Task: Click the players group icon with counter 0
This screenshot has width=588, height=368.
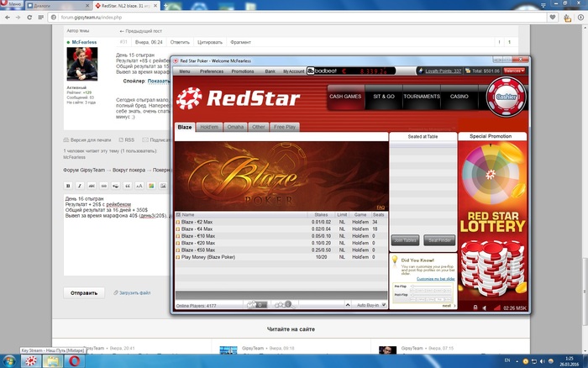Action: pos(256,305)
